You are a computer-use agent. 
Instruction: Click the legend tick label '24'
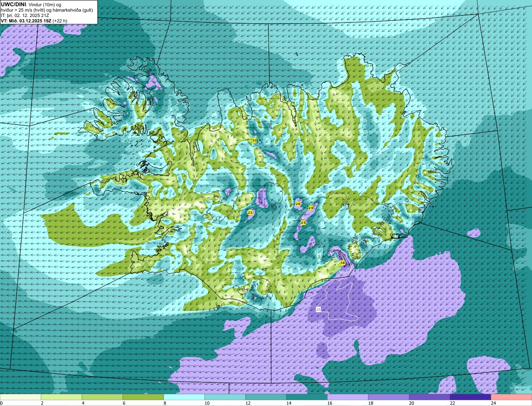(493, 403)
